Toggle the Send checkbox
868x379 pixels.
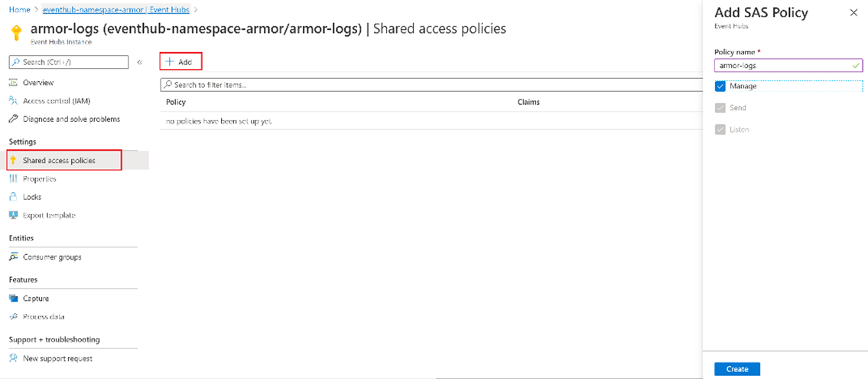click(x=720, y=108)
